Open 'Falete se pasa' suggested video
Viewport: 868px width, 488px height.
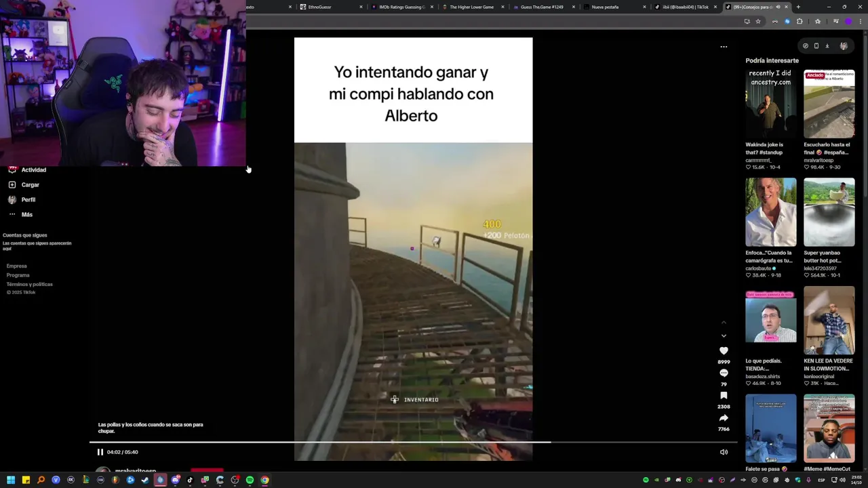point(771,428)
